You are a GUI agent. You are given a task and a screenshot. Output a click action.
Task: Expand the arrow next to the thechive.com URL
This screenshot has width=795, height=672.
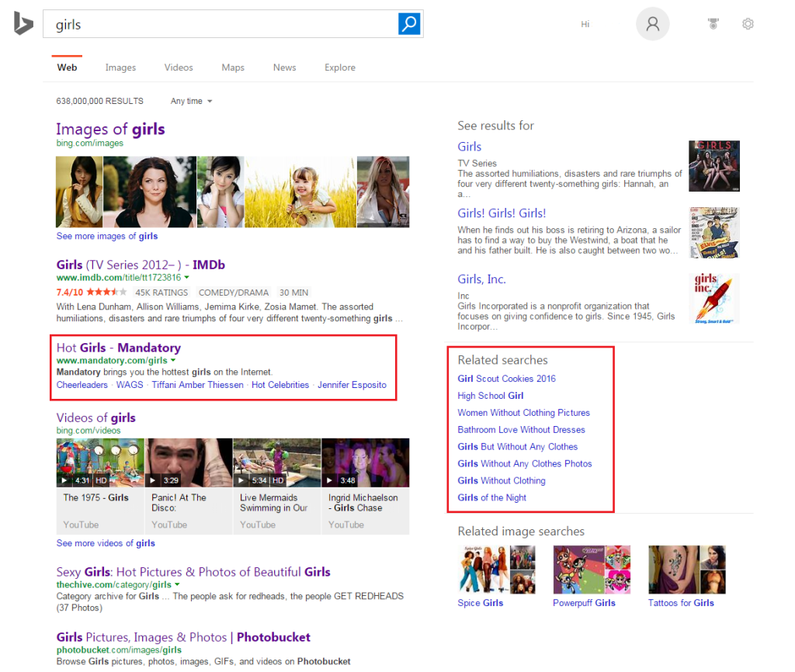178,584
